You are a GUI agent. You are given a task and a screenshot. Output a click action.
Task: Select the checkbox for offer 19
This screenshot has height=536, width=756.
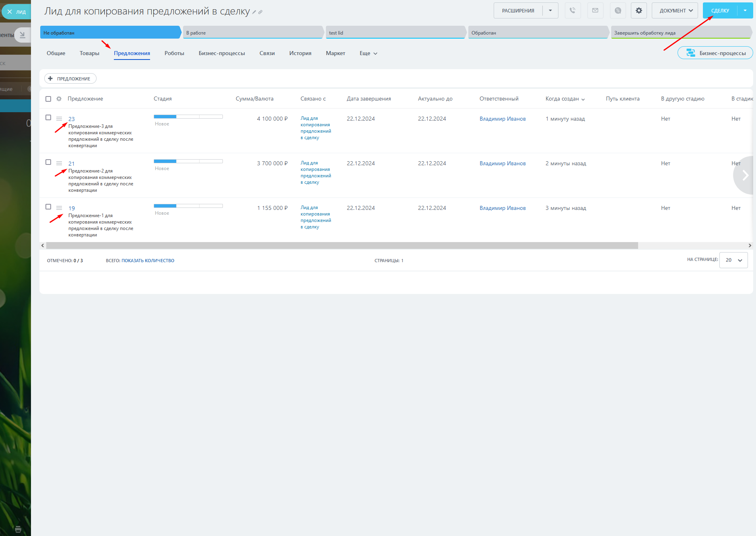point(48,207)
